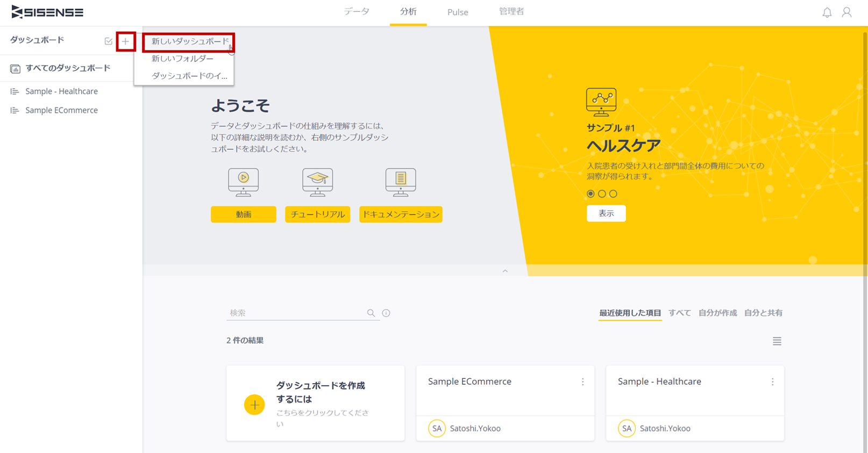Open the 分析 tab
The width and height of the screenshot is (868, 453).
tap(408, 12)
